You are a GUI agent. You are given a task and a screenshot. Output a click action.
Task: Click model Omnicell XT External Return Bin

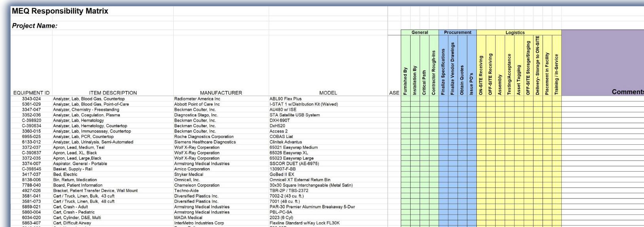coord(300,180)
